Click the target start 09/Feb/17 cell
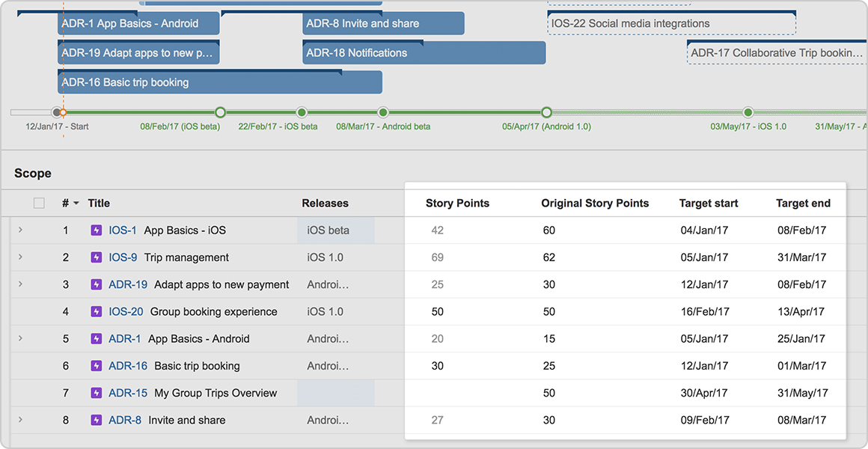This screenshot has width=868, height=449. point(706,421)
